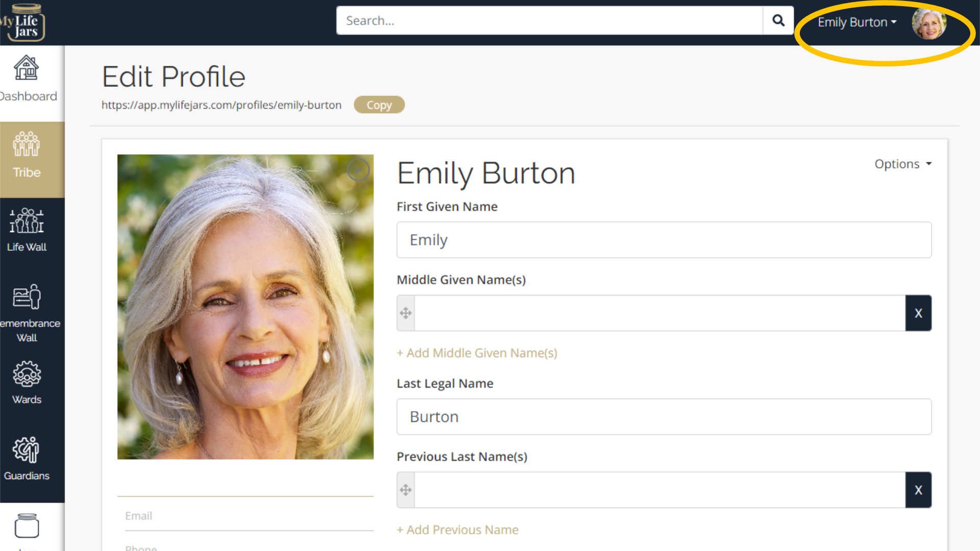Click the First Given Name field

pos(664,240)
